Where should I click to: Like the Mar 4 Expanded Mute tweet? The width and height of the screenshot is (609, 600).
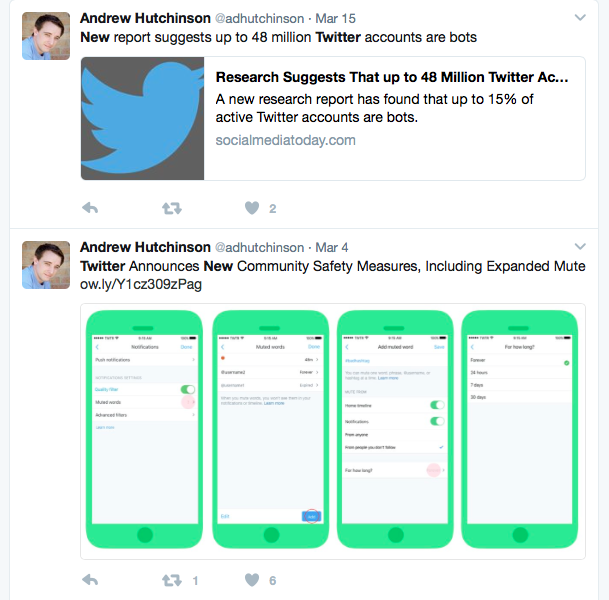pos(252,580)
